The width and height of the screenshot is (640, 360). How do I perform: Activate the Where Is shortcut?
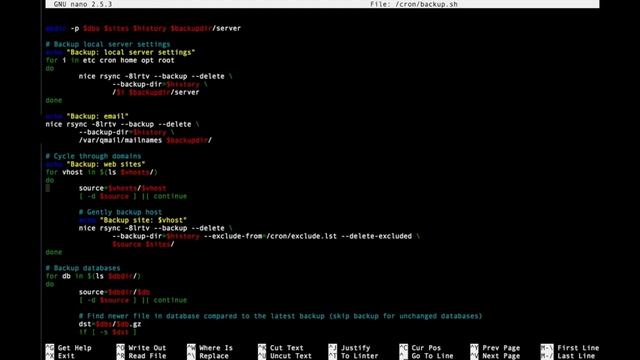(x=210, y=348)
